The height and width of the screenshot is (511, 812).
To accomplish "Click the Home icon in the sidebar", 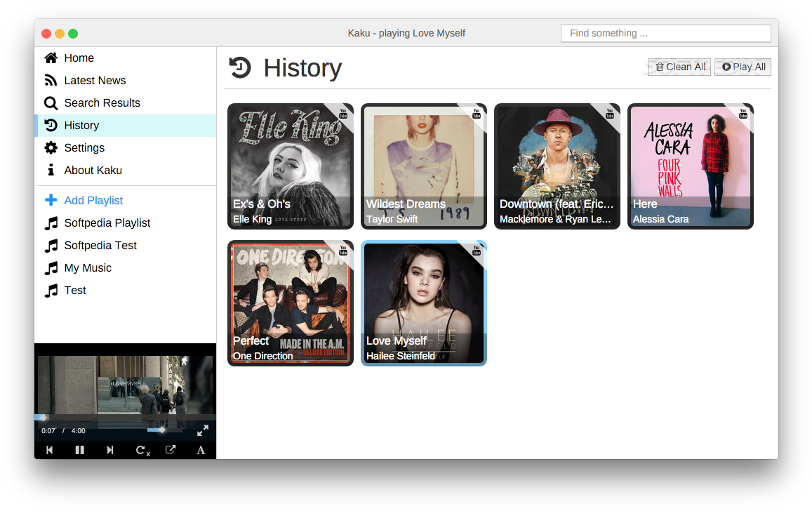I will tap(50, 58).
